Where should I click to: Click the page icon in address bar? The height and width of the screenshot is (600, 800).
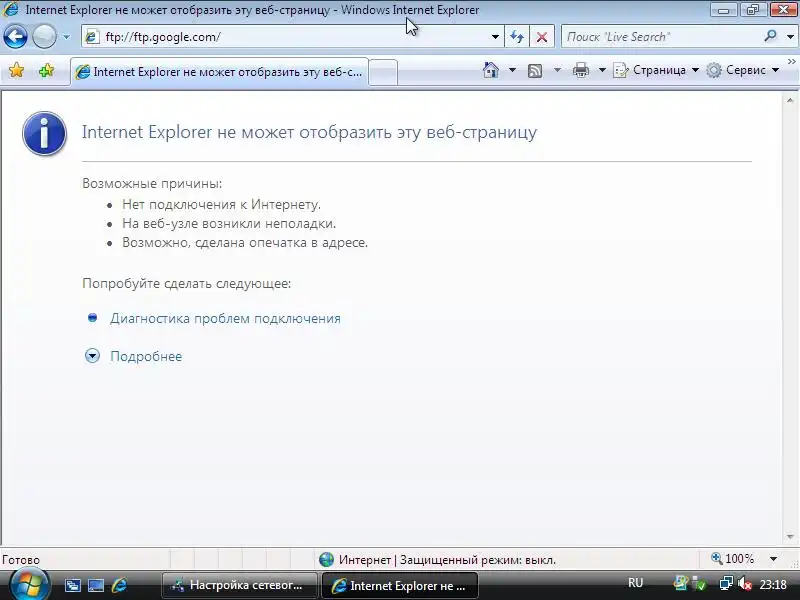[x=92, y=37]
